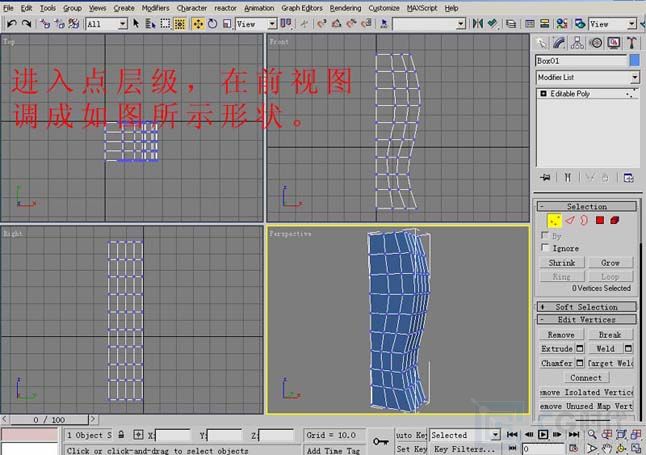Click the Box01 object color swatch
This screenshot has height=455, width=646.
(634, 61)
